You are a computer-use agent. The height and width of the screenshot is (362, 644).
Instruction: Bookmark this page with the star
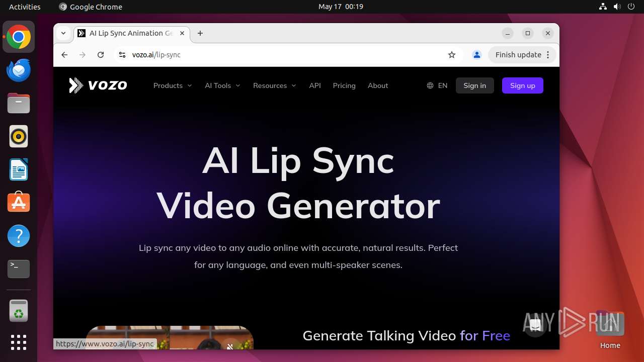[452, 55]
